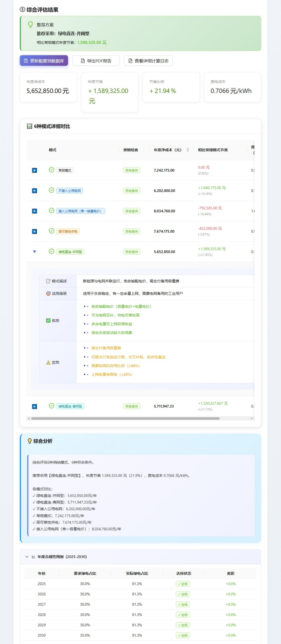Collapse the 绿电直连-并网型 expanded row

click(35, 252)
